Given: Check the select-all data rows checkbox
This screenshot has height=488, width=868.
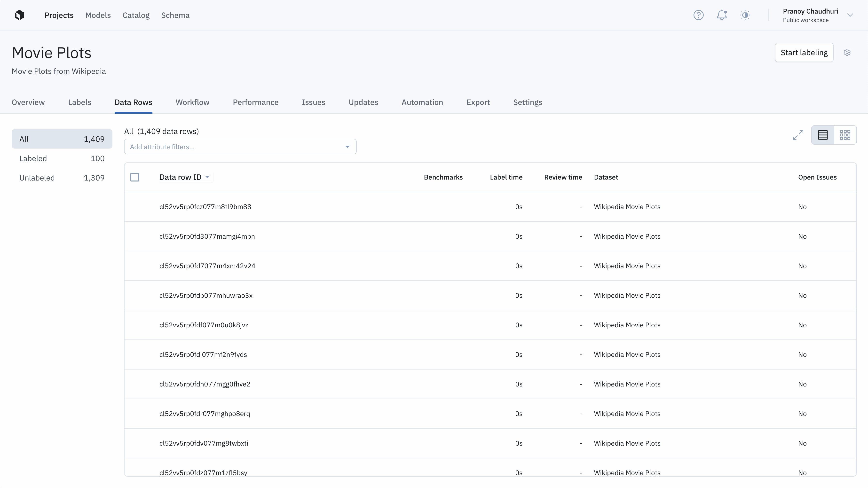Looking at the screenshot, I should click(135, 177).
